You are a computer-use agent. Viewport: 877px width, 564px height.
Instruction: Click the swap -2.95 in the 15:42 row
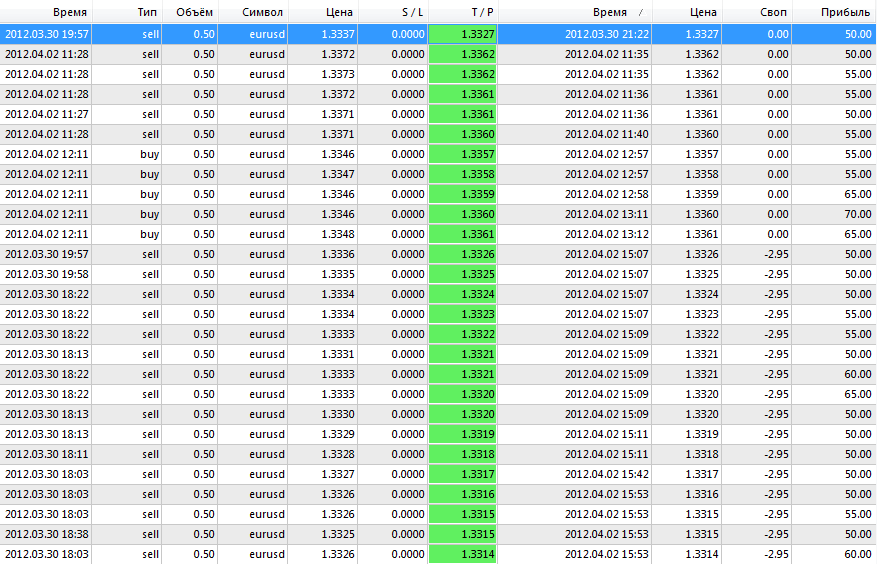776,474
